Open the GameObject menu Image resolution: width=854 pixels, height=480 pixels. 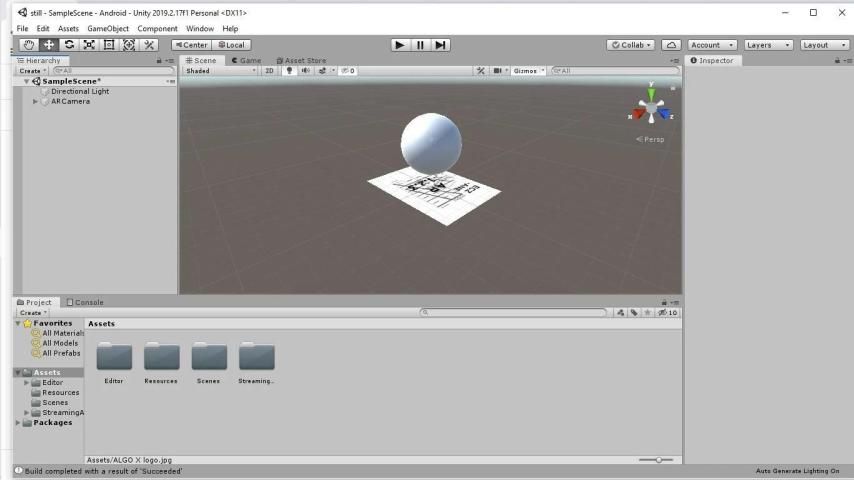click(108, 29)
